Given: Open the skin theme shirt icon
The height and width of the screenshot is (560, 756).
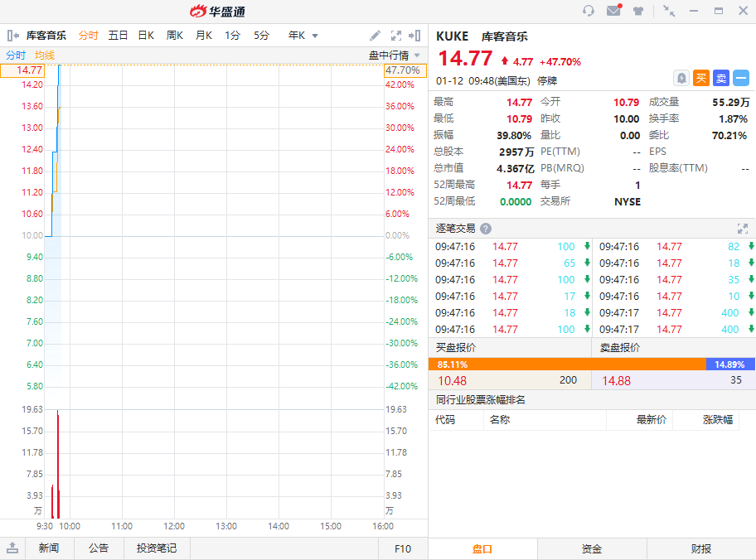Looking at the screenshot, I should click(638, 11).
